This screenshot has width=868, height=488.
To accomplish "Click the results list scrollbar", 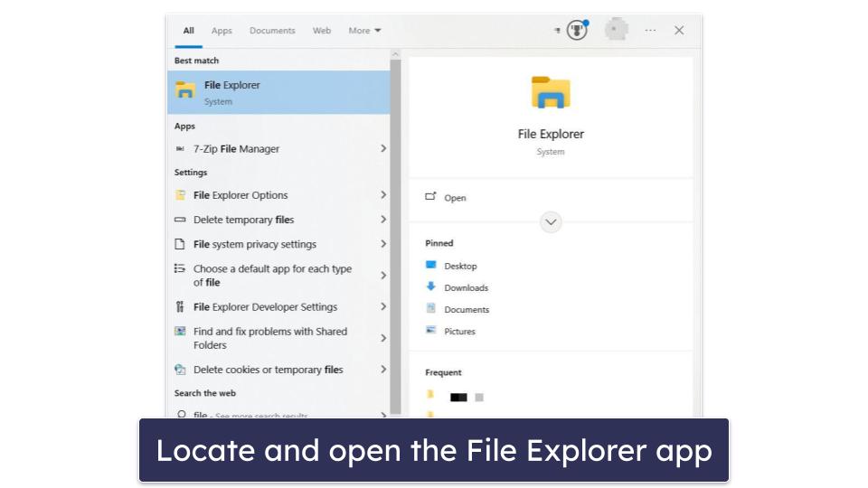I will coord(395,237).
